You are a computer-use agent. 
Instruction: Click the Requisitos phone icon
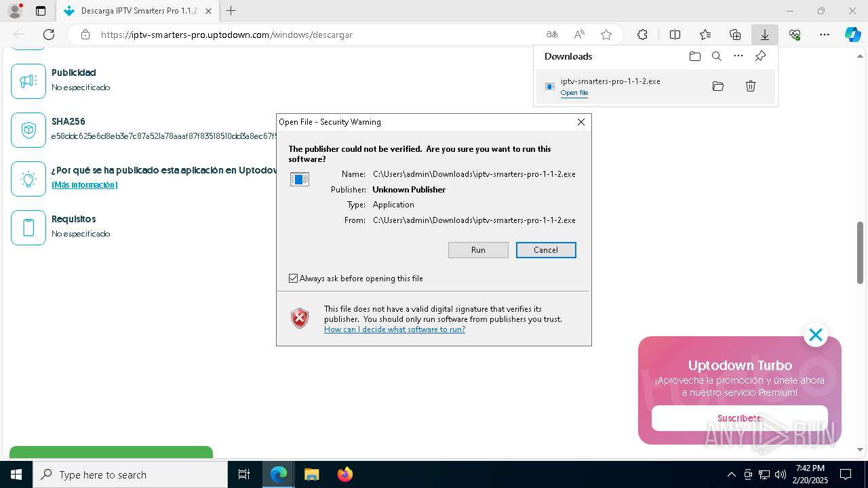28,228
